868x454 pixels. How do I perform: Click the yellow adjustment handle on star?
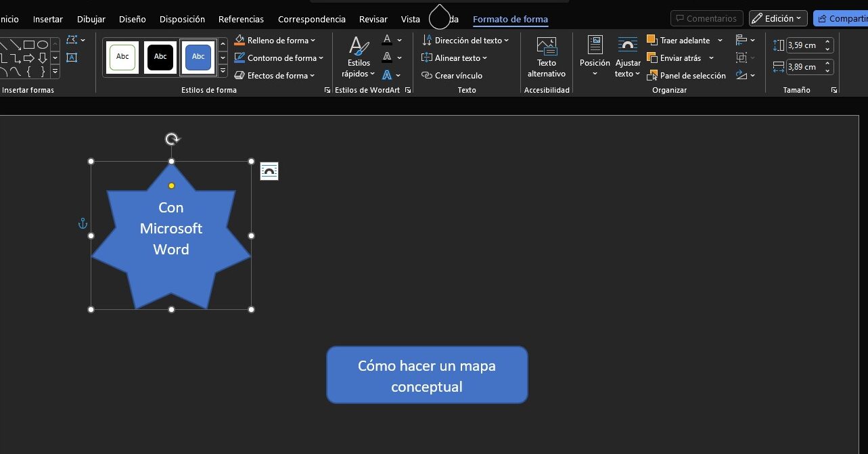[171, 185]
